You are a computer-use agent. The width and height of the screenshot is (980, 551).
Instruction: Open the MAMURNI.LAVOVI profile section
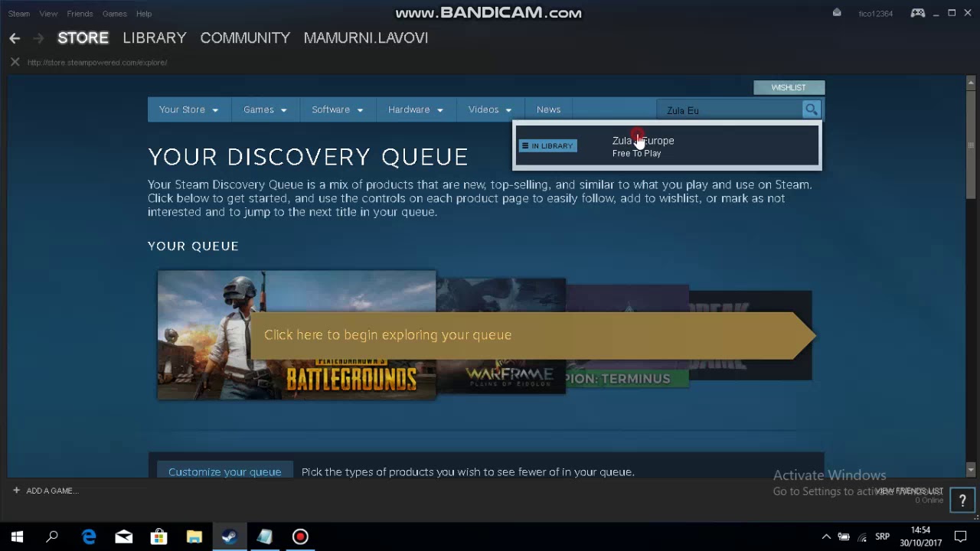click(366, 37)
